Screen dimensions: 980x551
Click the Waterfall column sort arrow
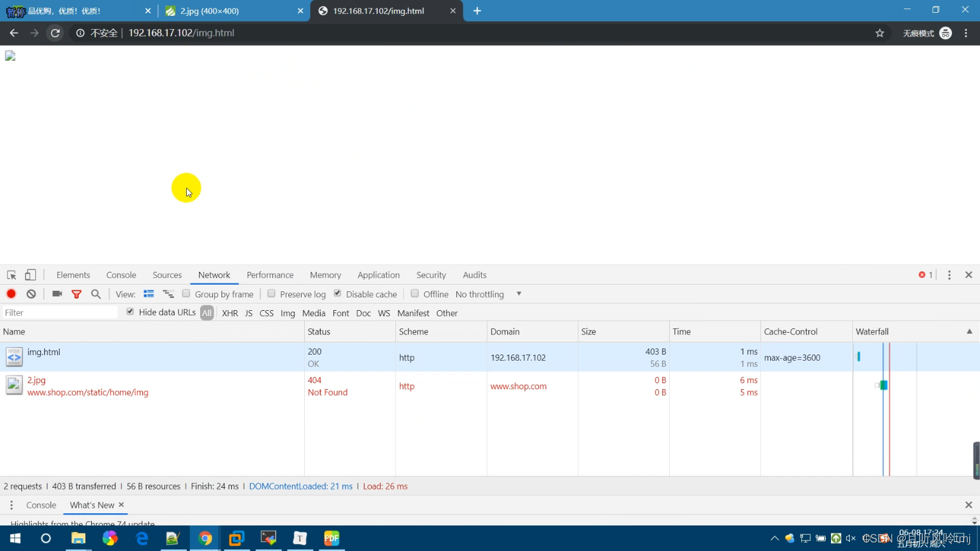pyautogui.click(x=969, y=331)
